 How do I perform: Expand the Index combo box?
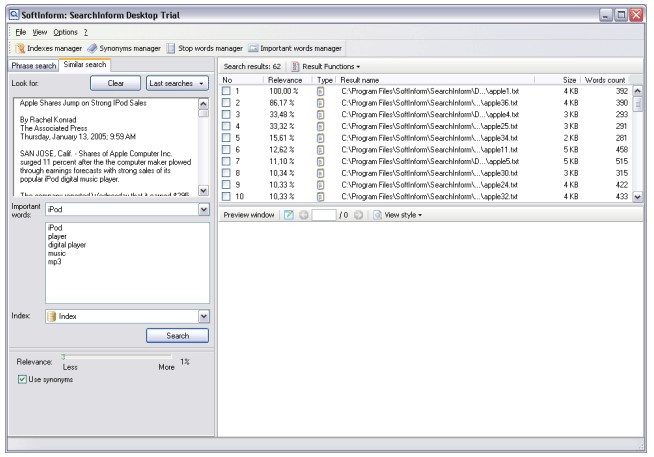click(204, 316)
